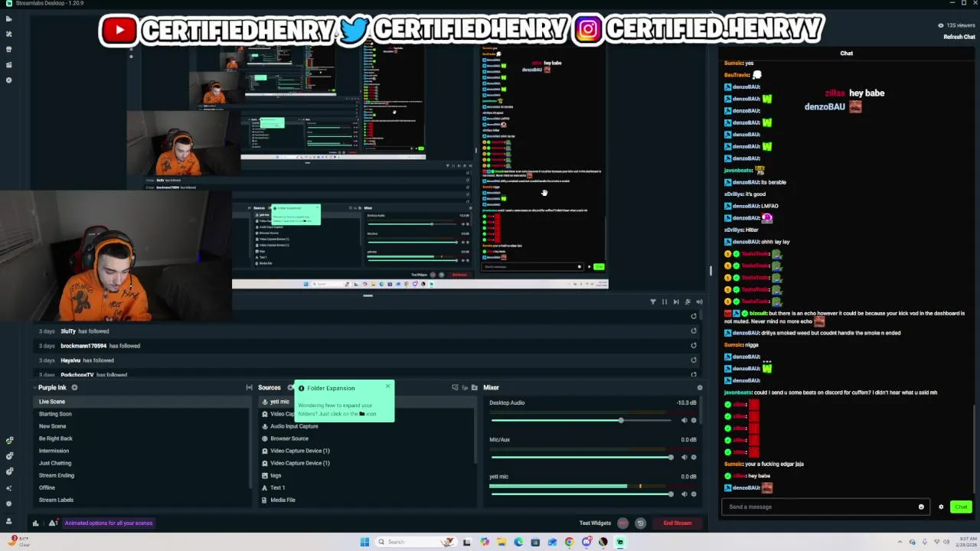Open the Mixer settings gear
This screenshot has height=551, width=980.
click(699, 388)
